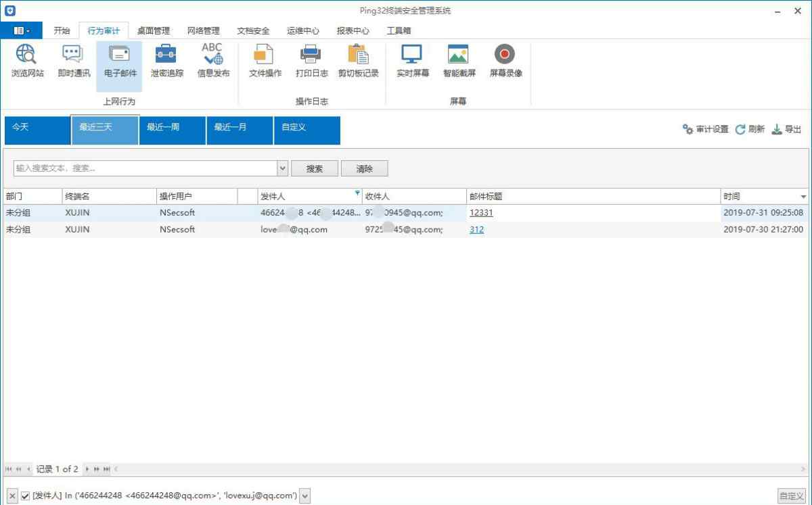Click the 终端名 column header
This screenshot has height=505, width=812.
(x=110, y=197)
